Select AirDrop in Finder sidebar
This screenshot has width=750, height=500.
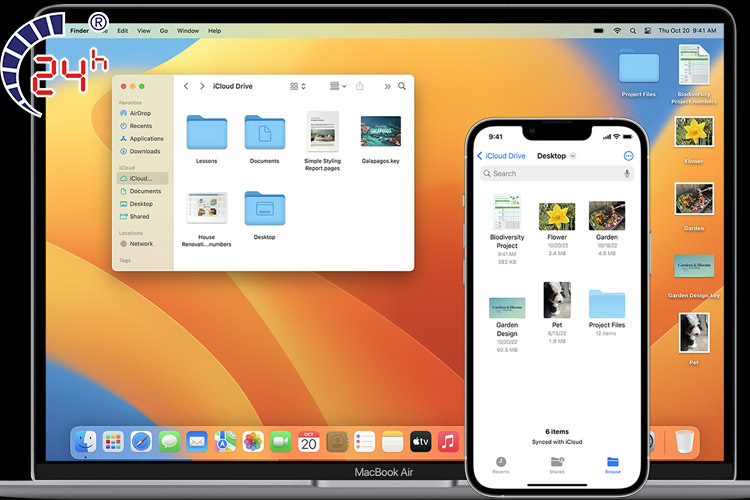tap(142, 113)
